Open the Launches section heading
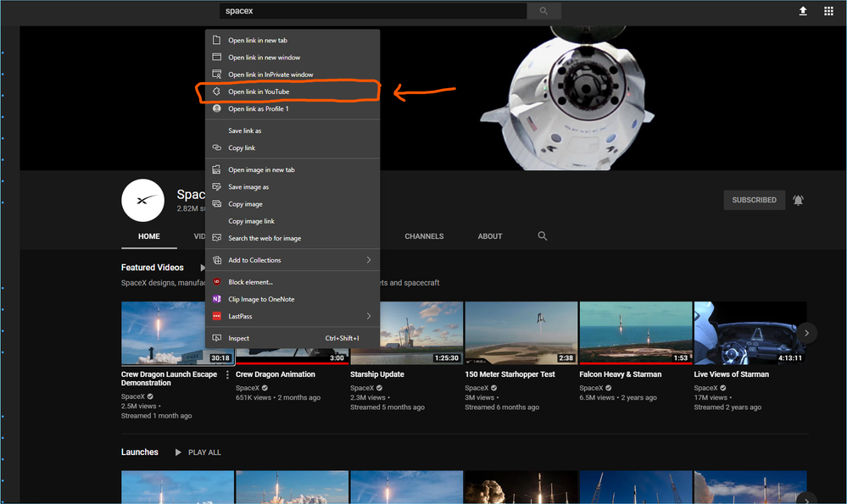Image resolution: width=847 pixels, height=504 pixels. (139, 452)
